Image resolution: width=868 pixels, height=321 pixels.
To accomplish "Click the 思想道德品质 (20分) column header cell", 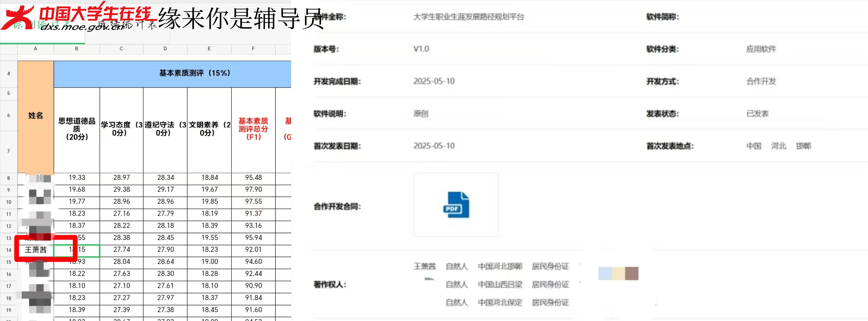I will [x=77, y=129].
